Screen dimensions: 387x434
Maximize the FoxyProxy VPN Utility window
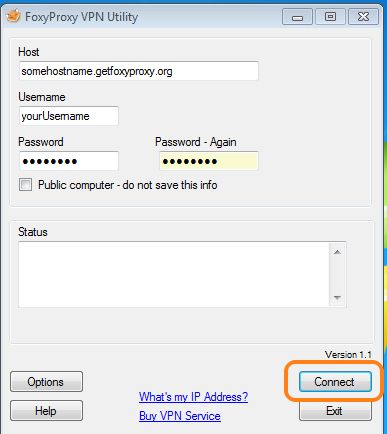pyautogui.click(x=330, y=17)
